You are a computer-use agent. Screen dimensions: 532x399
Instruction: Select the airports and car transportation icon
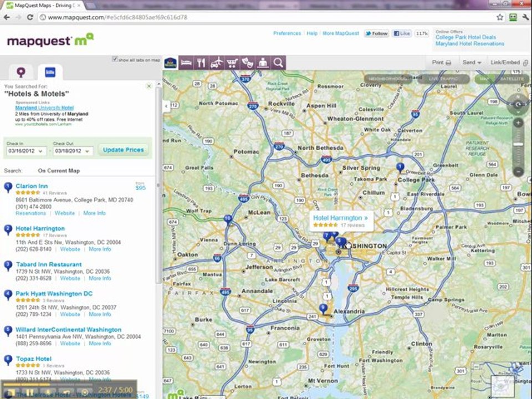coord(217,63)
